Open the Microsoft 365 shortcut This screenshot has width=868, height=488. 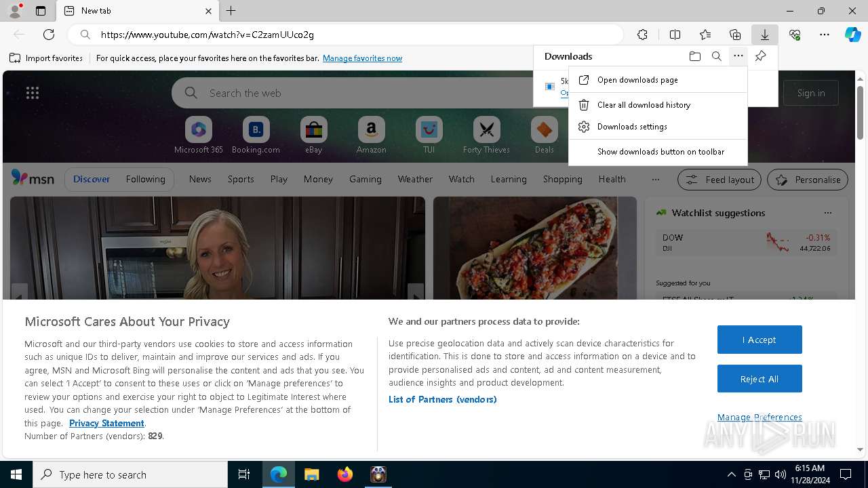point(198,136)
